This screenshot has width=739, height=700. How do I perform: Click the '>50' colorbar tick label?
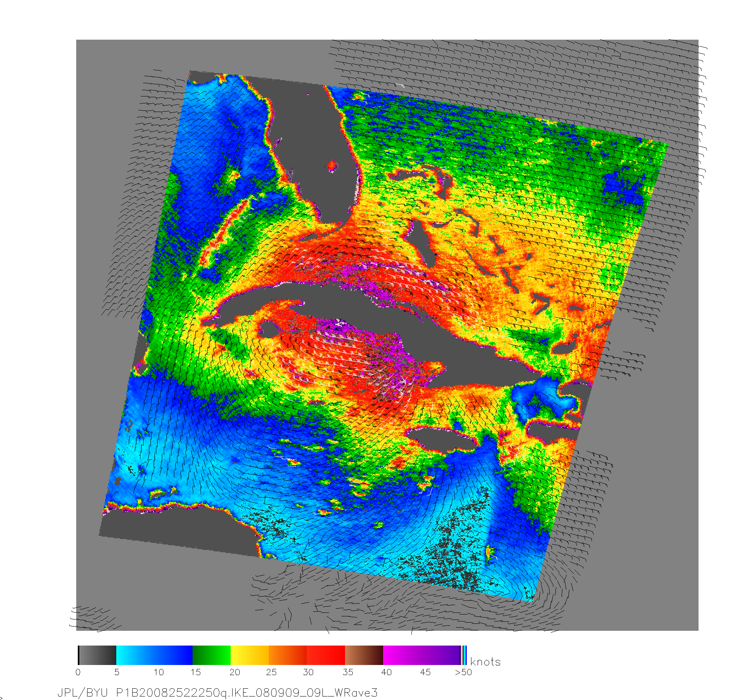coord(463,672)
